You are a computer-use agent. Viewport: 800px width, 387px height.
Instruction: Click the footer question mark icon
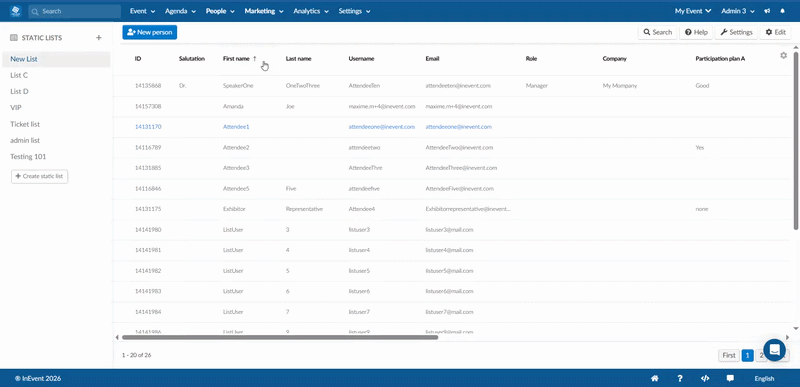click(680, 378)
